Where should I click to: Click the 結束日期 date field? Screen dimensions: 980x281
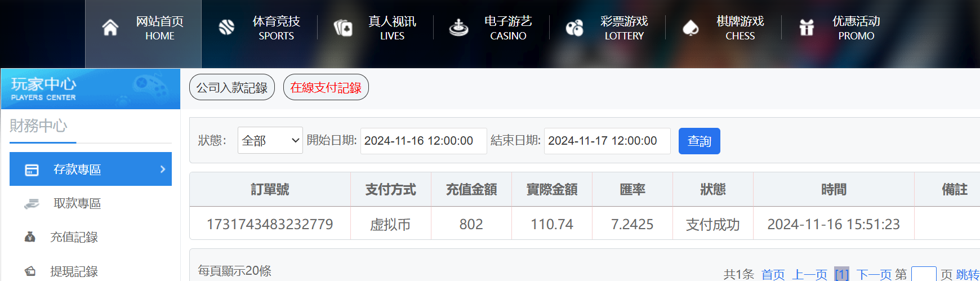(x=607, y=141)
